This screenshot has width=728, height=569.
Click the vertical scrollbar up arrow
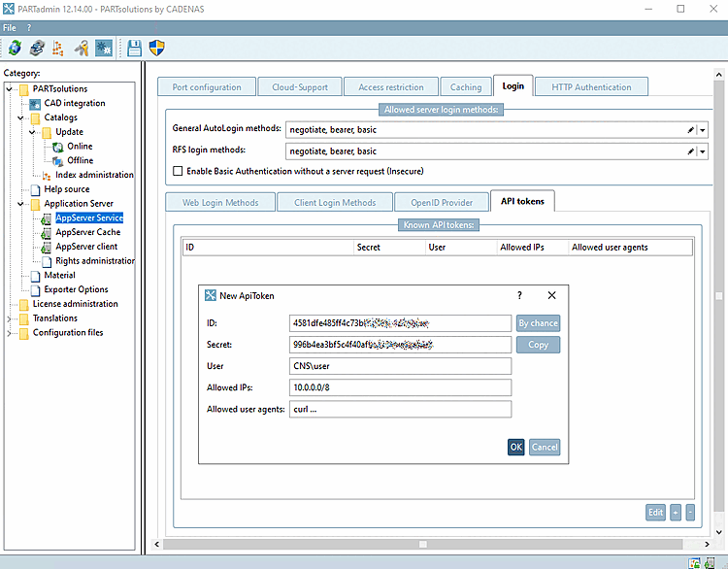(718, 75)
